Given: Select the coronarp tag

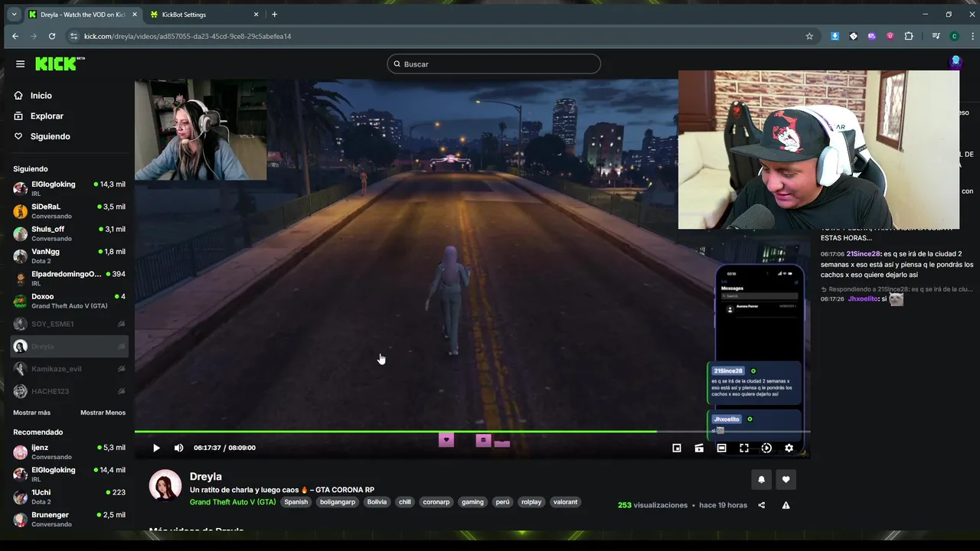Looking at the screenshot, I should pyautogui.click(x=436, y=502).
